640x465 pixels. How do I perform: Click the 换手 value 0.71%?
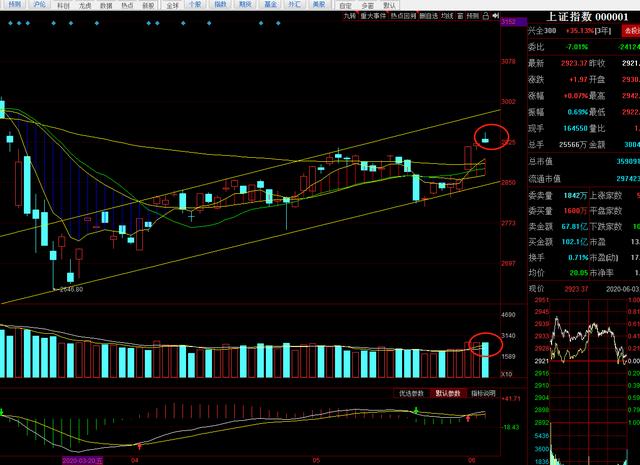(x=578, y=258)
